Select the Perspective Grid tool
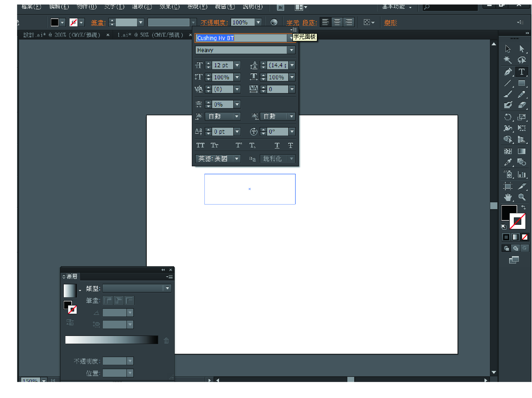Viewport: 532px width, 398px height. pos(522,139)
